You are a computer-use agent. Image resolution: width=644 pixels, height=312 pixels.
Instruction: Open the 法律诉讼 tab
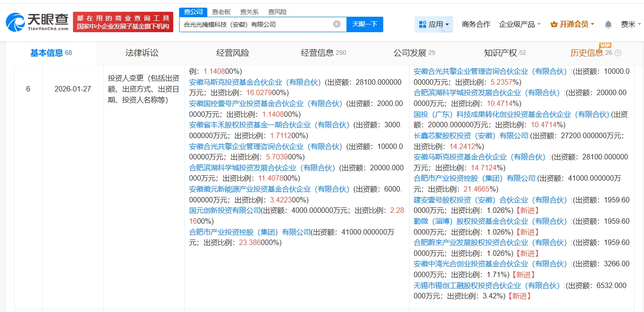point(142,53)
